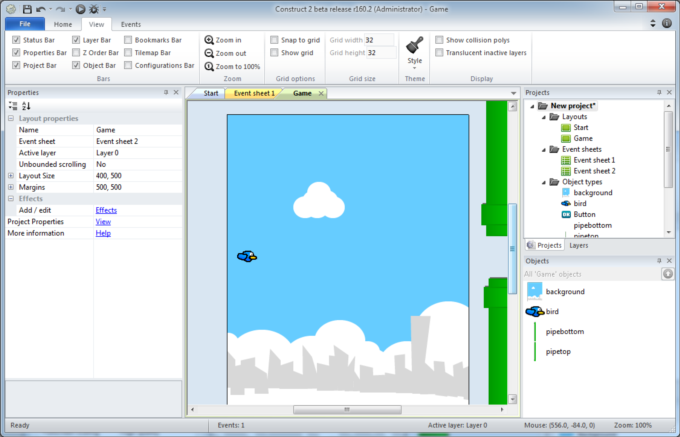The image size is (680, 437).
Task: Click the alphabetical sort icon in Properties
Action: (x=26, y=105)
